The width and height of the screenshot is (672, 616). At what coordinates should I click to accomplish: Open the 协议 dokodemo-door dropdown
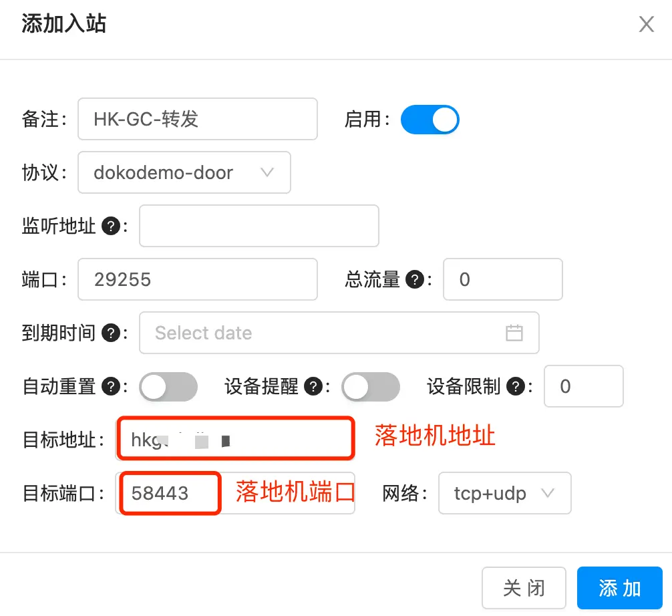[x=184, y=173]
